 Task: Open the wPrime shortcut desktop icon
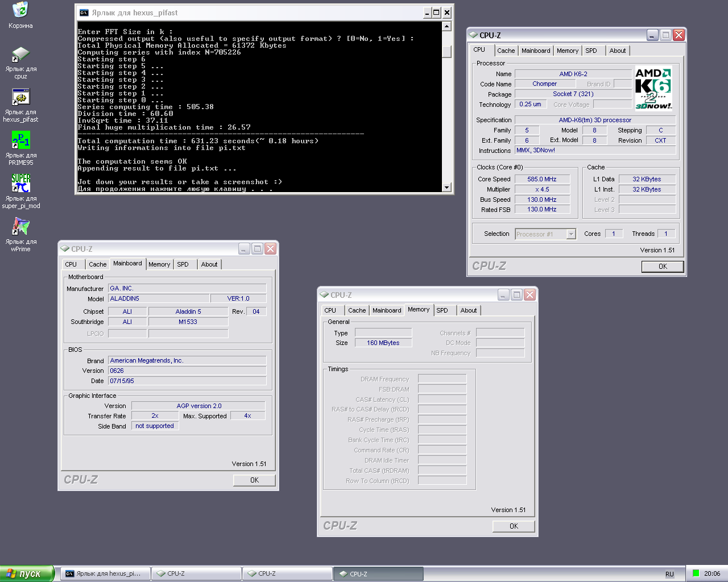(x=20, y=227)
